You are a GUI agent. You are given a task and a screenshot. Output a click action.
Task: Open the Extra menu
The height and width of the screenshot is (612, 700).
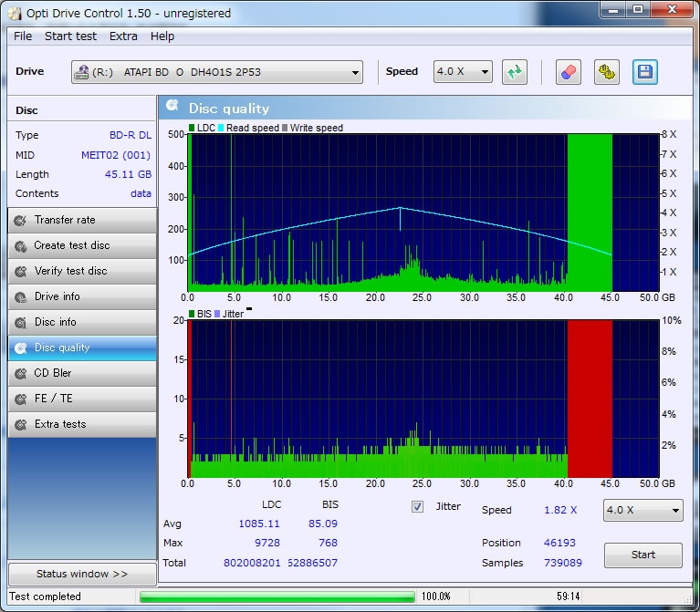123,36
